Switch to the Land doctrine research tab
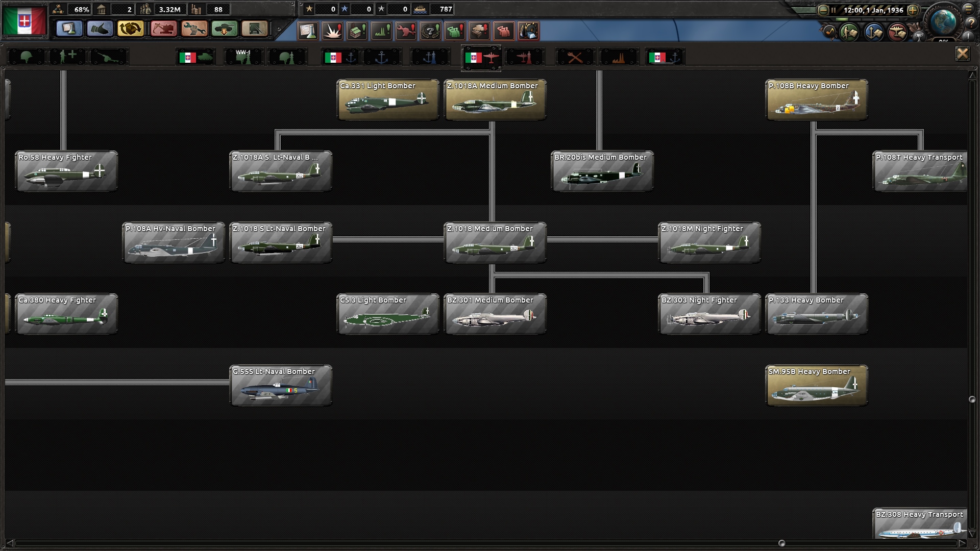 pyautogui.click(x=287, y=57)
